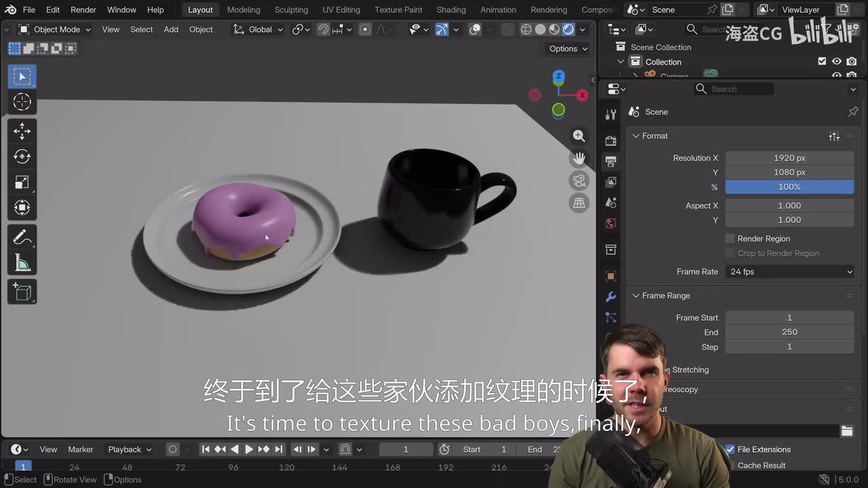Hide Collection with eye icon in outliner

[837, 62]
